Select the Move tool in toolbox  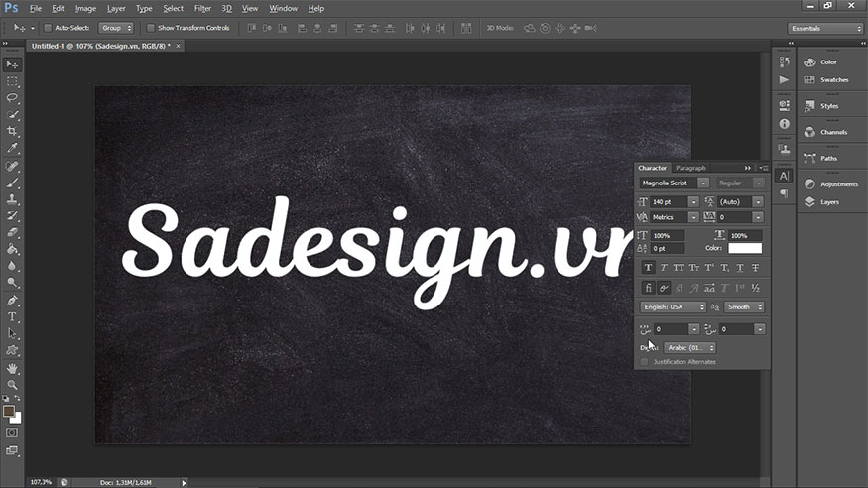(12, 64)
